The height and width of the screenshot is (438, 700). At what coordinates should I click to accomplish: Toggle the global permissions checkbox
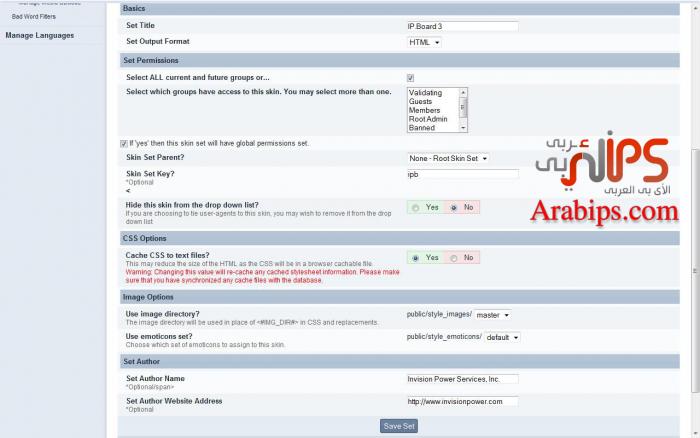click(x=123, y=143)
